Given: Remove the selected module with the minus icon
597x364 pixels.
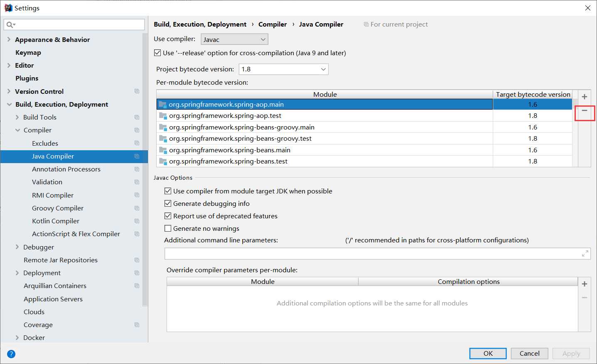Looking at the screenshot, I should click(585, 110).
